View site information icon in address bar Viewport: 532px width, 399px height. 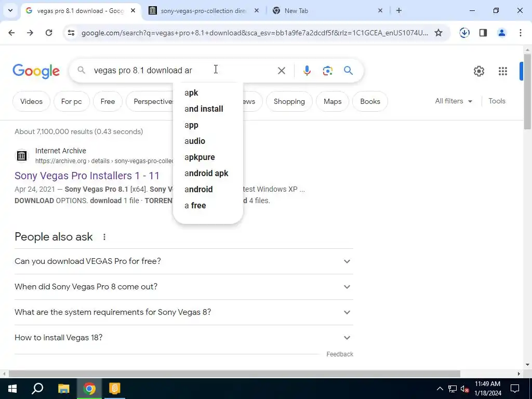point(71,33)
